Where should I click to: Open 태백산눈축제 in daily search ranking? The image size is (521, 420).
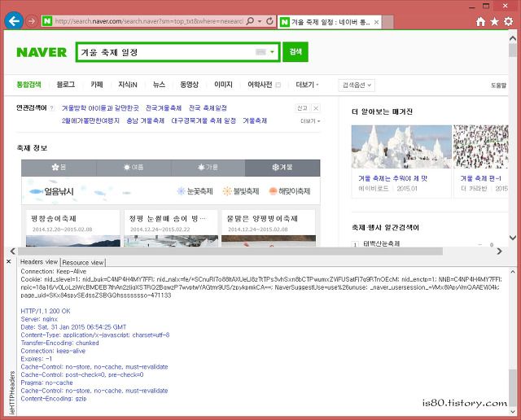pyautogui.click(x=382, y=243)
